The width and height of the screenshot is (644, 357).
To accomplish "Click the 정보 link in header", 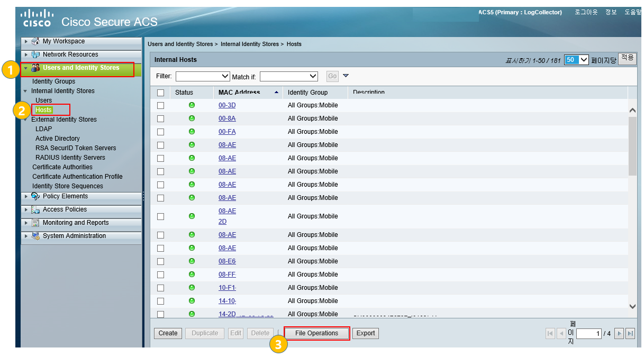I will (611, 12).
